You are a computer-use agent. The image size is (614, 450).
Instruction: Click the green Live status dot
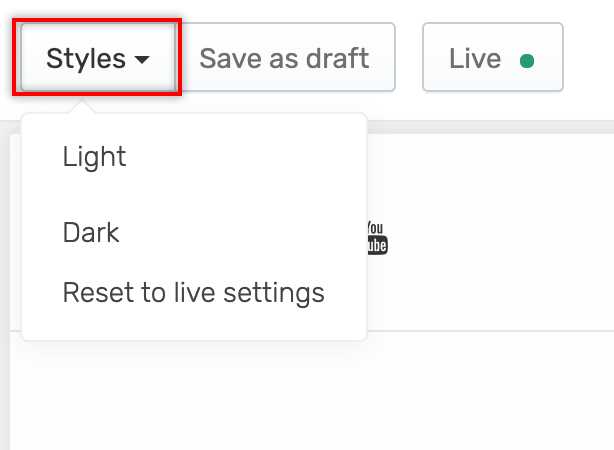[x=527, y=61]
